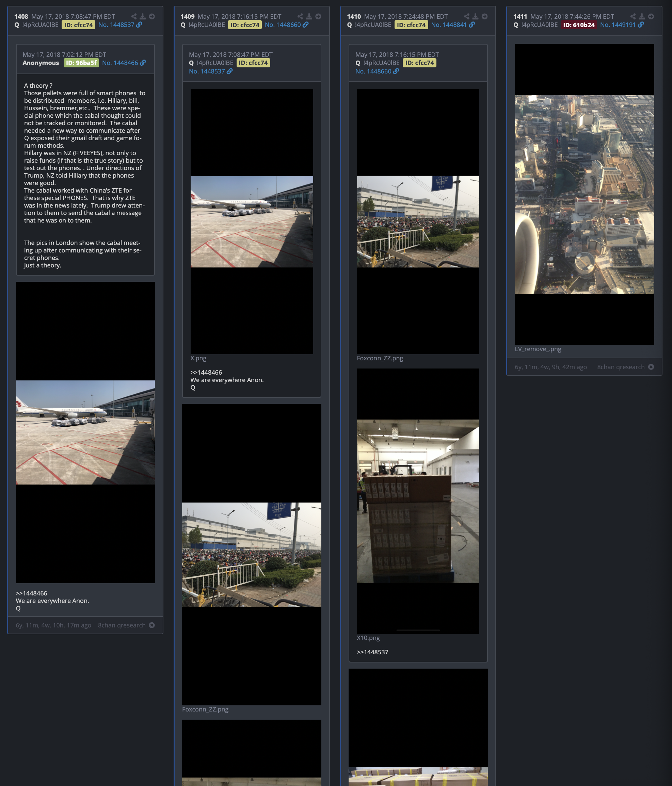Click file name X.png
The height and width of the screenshot is (786, 672).
point(198,358)
